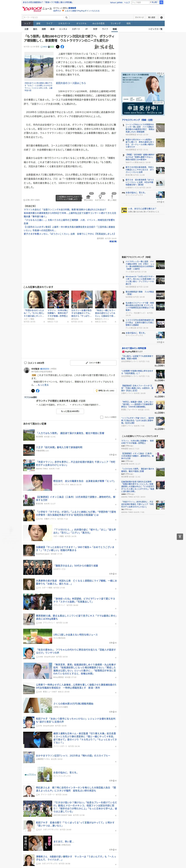Click the 'ログイン' link
Screen dimensions: 186x868
click(x=57, y=11)
